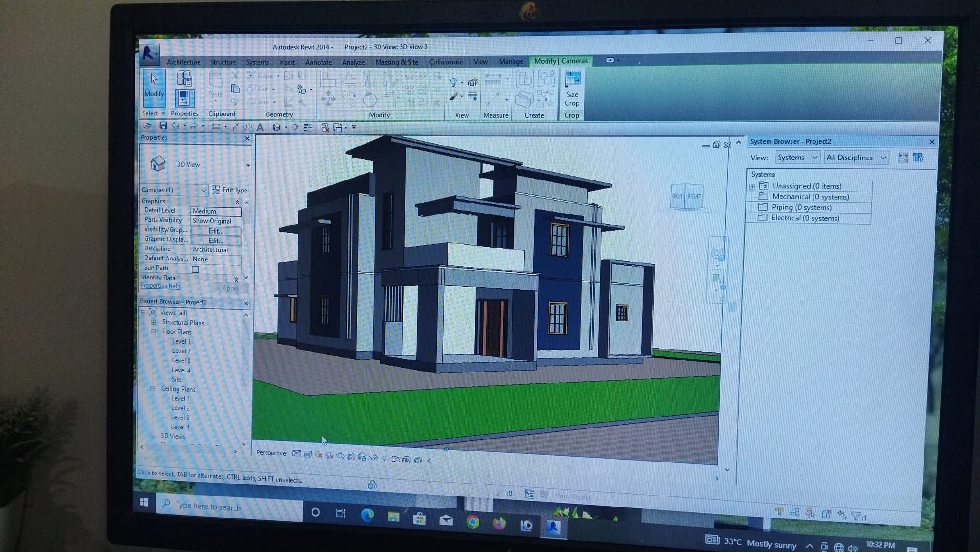Open the Cameras (1) selector dropdown
The width and height of the screenshot is (980, 552).
click(174, 190)
